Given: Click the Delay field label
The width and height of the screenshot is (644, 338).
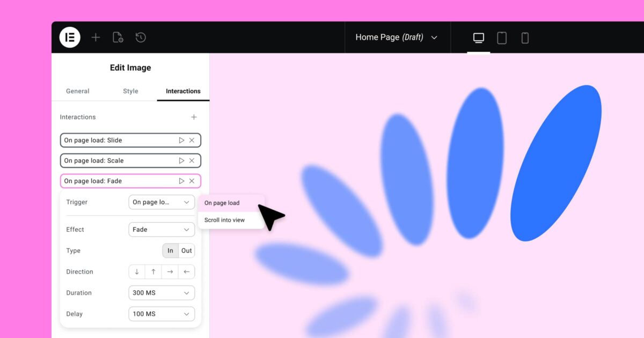Looking at the screenshot, I should [74, 314].
